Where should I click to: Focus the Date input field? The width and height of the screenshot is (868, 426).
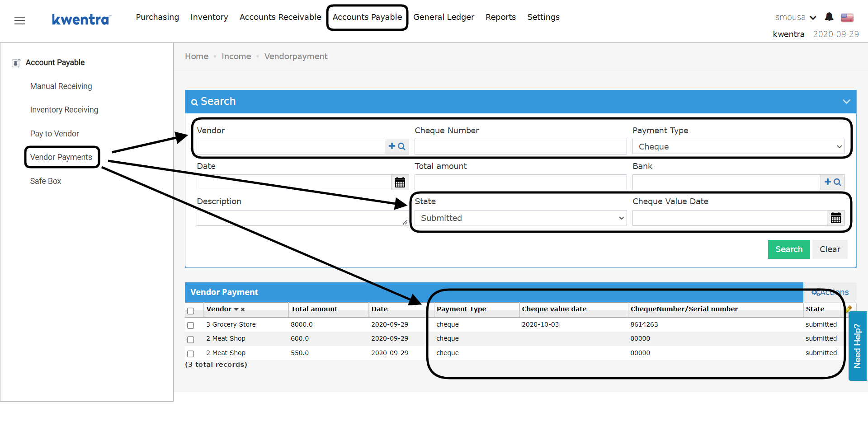point(294,182)
